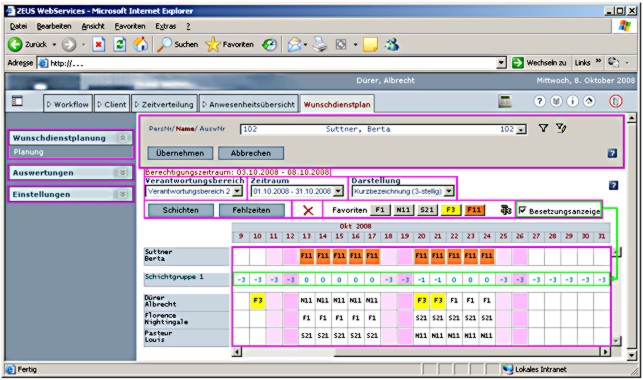Image resolution: width=643 pixels, height=380 pixels.
Task: Click the Abbrechen button
Action: click(251, 153)
